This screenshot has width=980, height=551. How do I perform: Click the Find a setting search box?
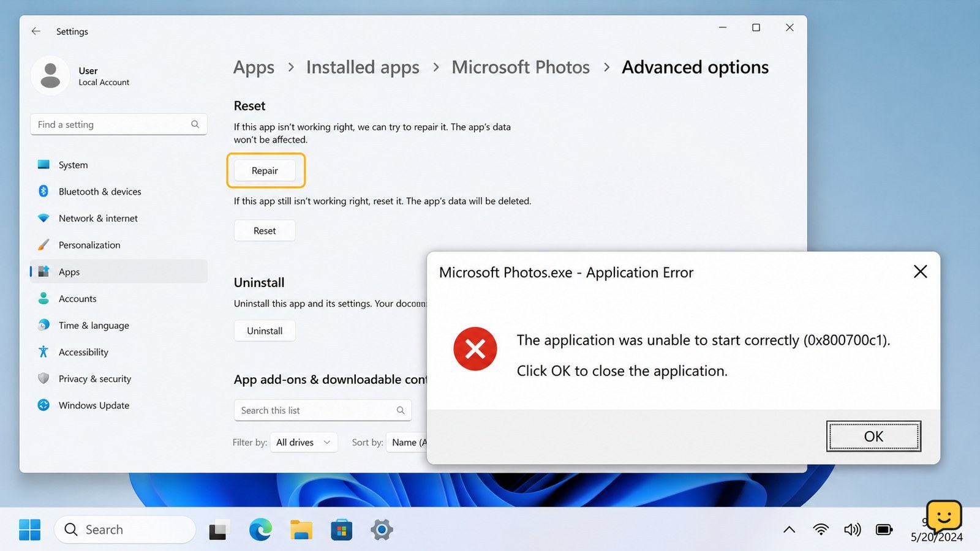pos(118,124)
